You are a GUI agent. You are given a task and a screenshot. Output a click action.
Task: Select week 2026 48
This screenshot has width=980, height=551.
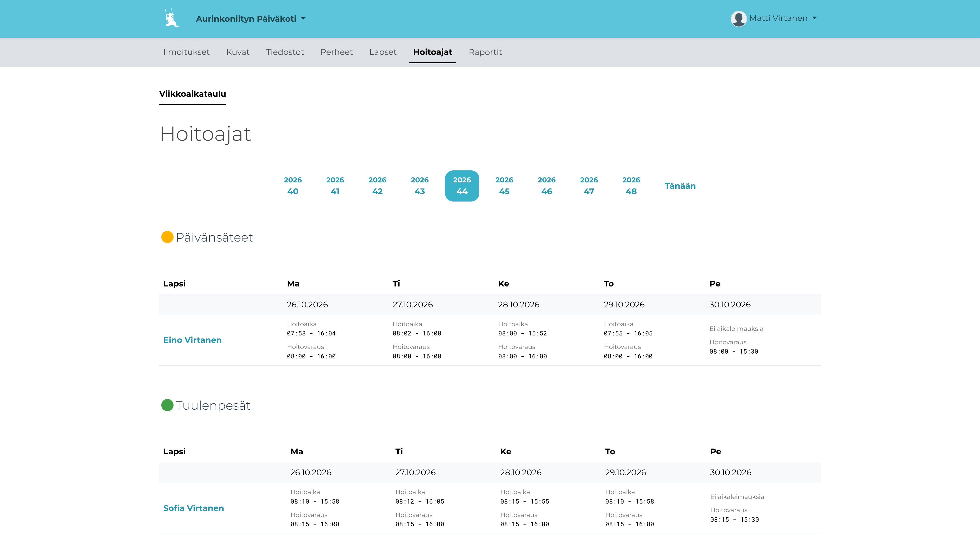coord(631,185)
